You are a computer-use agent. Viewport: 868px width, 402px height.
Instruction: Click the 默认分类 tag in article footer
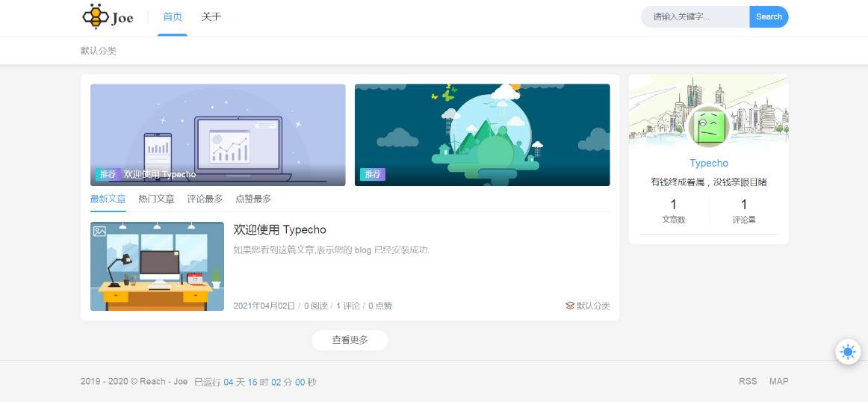click(593, 306)
